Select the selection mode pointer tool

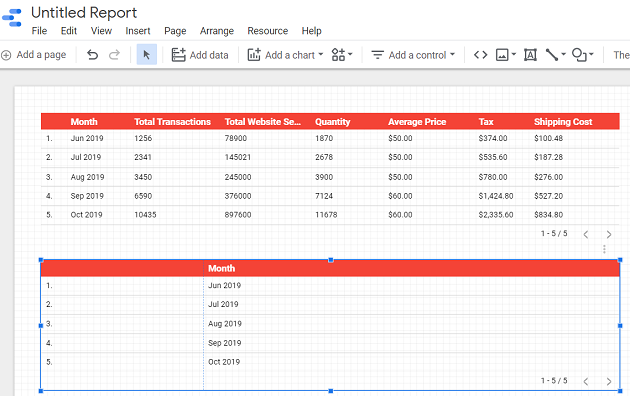pos(147,55)
